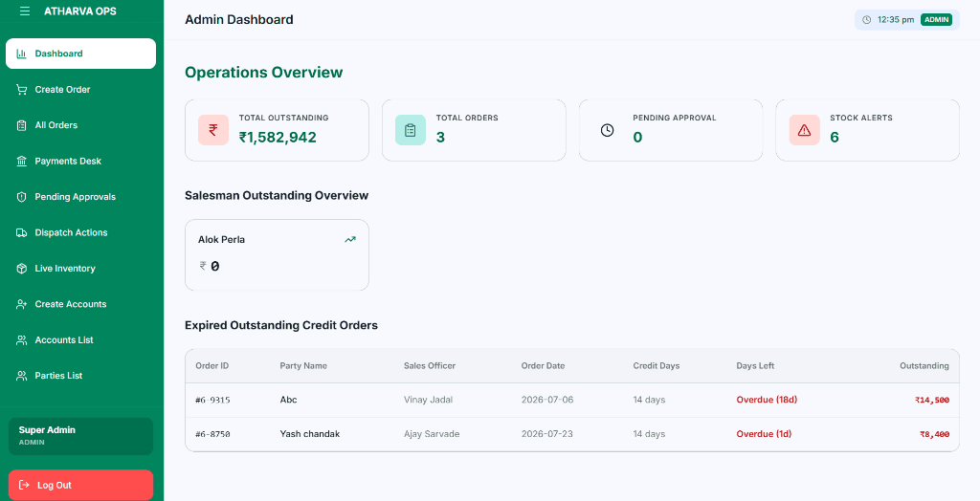Click the Overdue (18d) status
Screen dimensions: 980x501
[x=767, y=400]
